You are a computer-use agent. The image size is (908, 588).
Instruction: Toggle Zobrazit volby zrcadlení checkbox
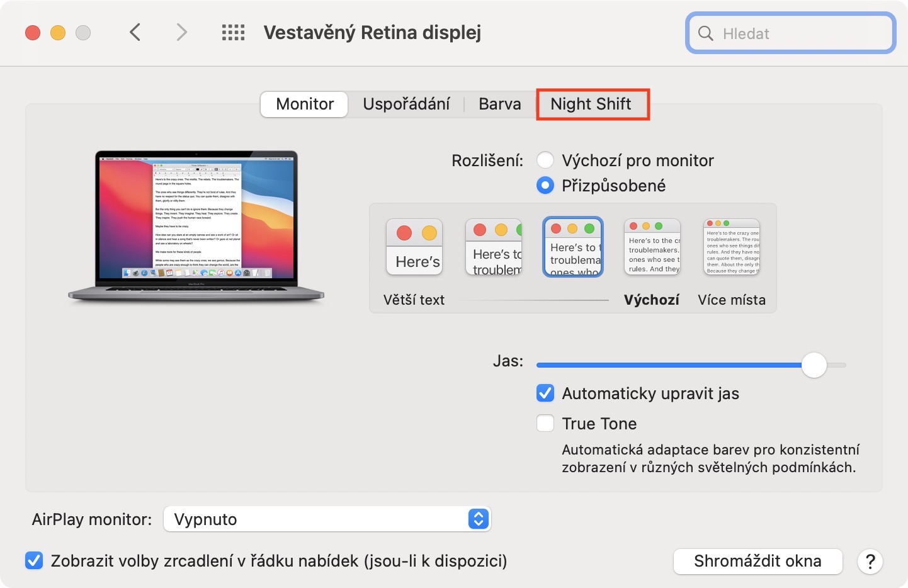pos(34,561)
